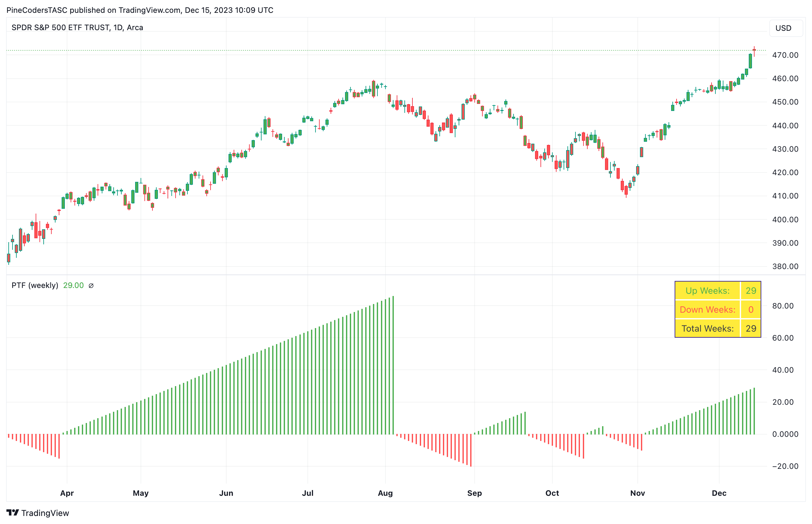Click the 430.00 price scale label
The image size is (812, 524).
[x=785, y=149]
